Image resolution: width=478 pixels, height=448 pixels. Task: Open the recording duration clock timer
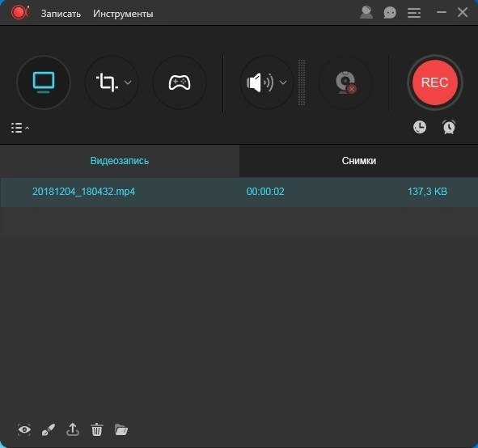pyautogui.click(x=420, y=127)
